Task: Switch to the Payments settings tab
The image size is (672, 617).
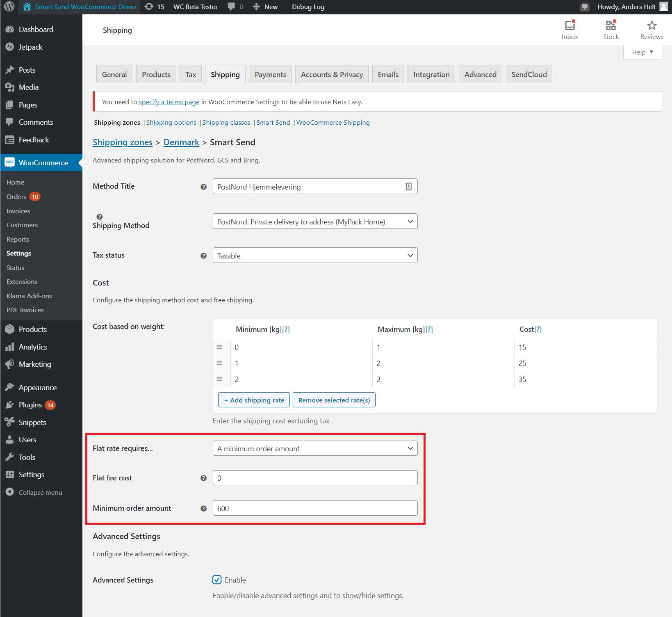Action: click(x=270, y=74)
